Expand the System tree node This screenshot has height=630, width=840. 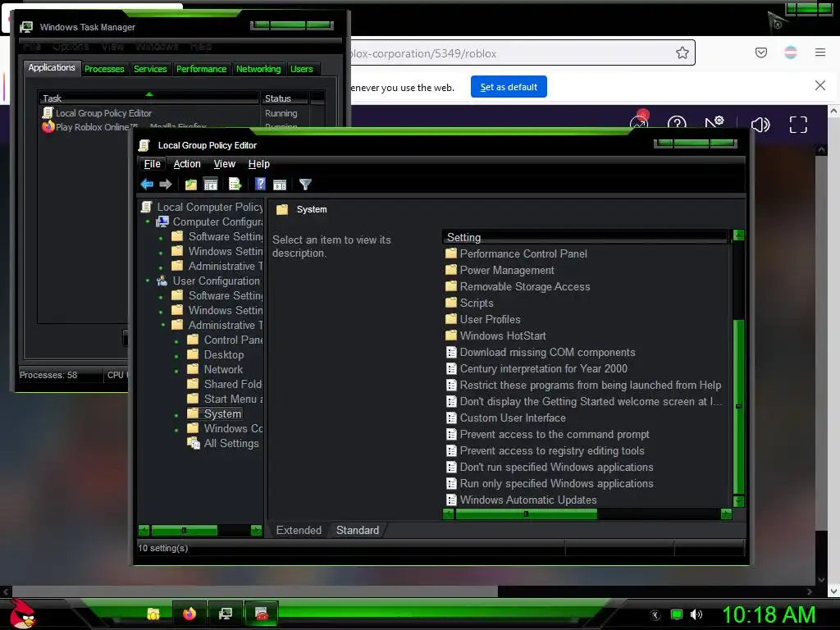(x=176, y=414)
